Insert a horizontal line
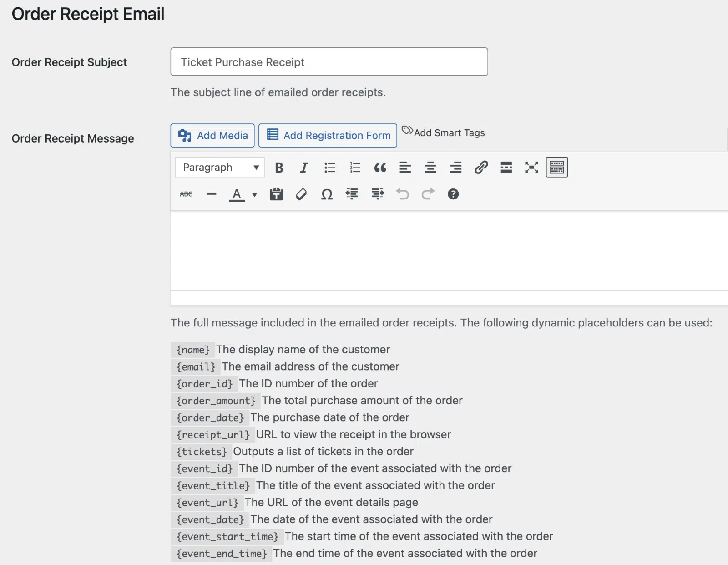Screen dimensions: 728x565 coord(211,194)
